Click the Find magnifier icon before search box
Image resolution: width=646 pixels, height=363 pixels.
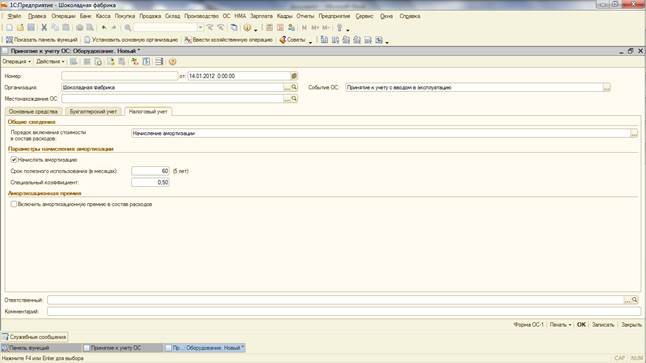(128, 28)
